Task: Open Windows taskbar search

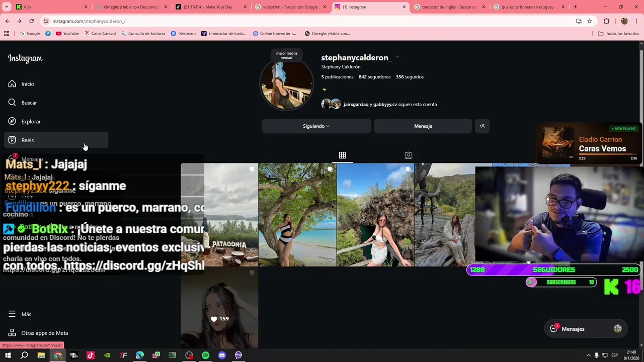Action: [x=24, y=355]
